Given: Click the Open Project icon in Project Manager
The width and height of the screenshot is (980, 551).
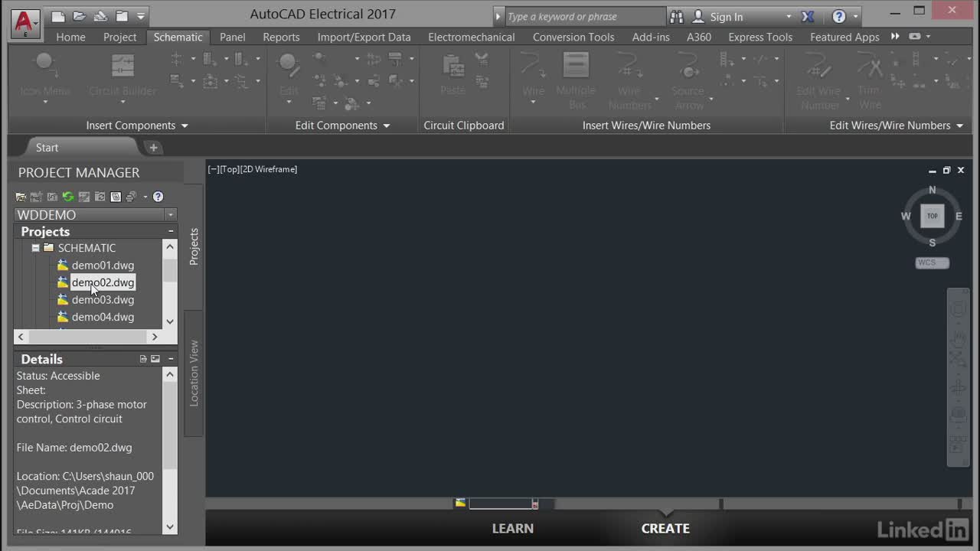Looking at the screenshot, I should coord(21,197).
